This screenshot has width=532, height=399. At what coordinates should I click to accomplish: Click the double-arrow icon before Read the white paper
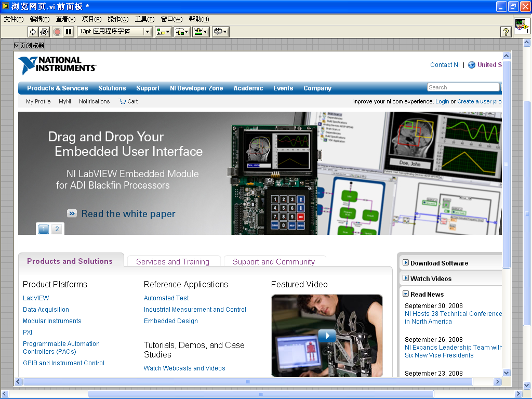pos(72,214)
